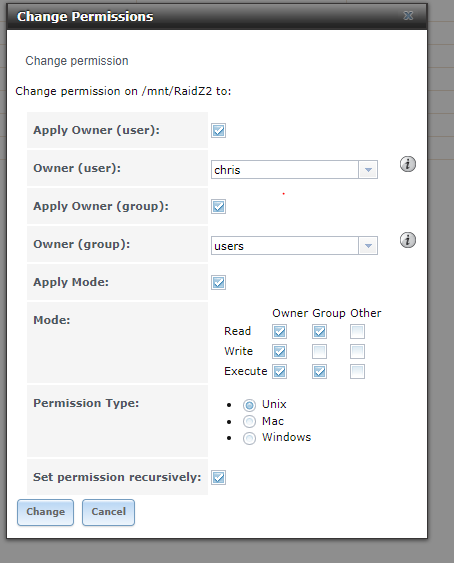The width and height of the screenshot is (454, 563).
Task: Click the users group text field
Action: click(285, 246)
